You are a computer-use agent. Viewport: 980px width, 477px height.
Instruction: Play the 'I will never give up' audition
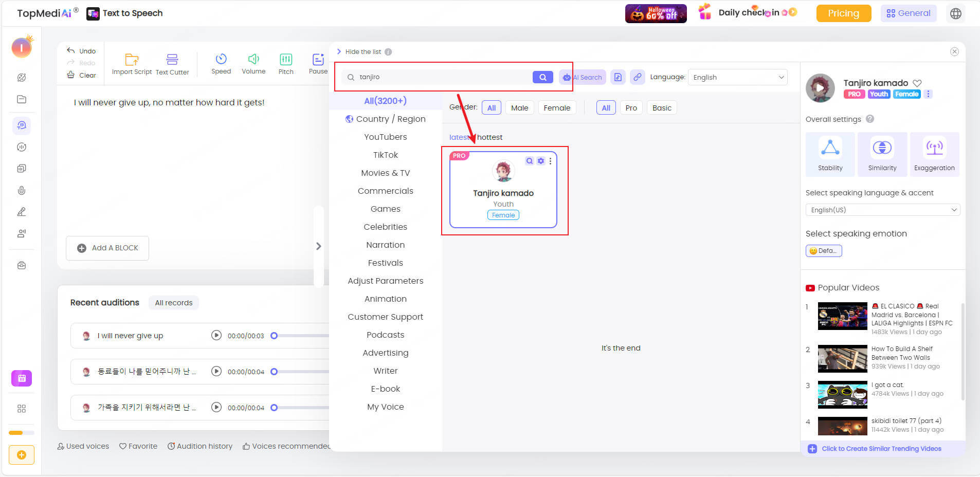(216, 335)
